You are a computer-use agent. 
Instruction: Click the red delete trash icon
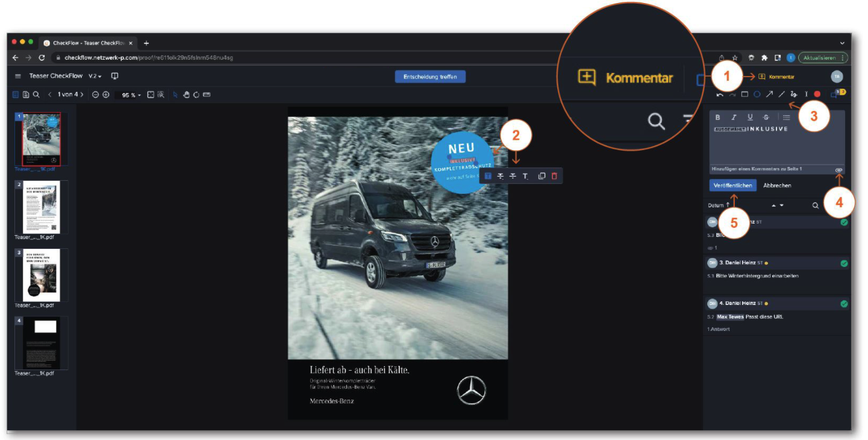[554, 176]
